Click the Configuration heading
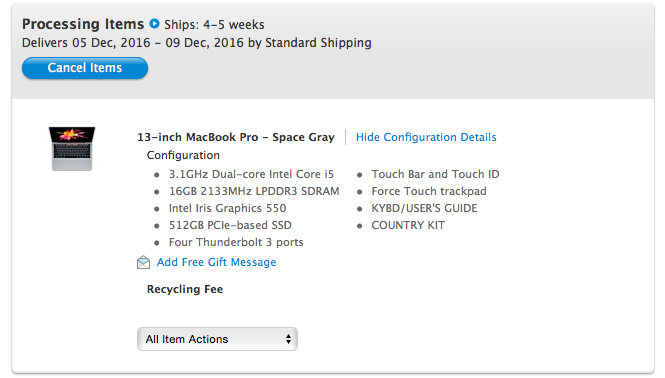 click(183, 155)
